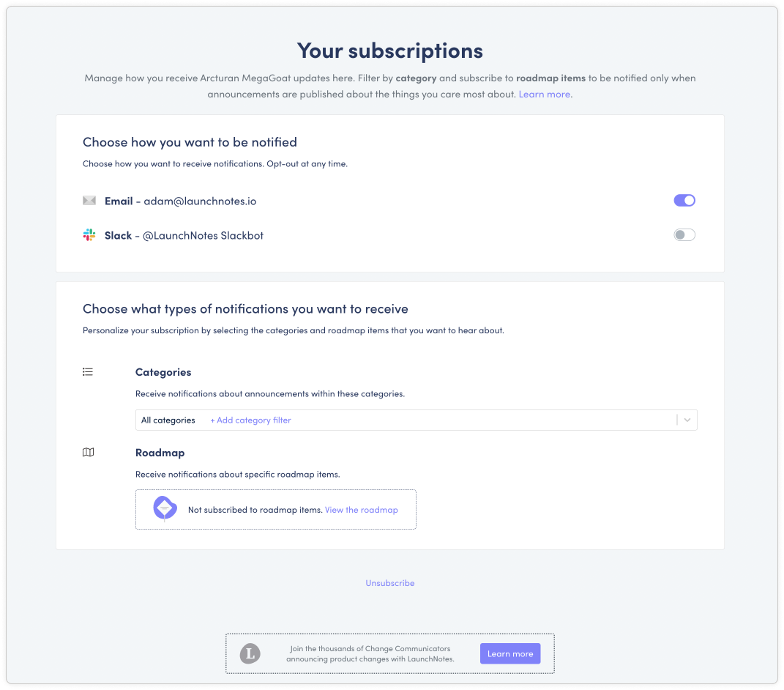Screen dimensions: 784x690
Task: Click the Your subscriptions page title
Action: tap(390, 51)
